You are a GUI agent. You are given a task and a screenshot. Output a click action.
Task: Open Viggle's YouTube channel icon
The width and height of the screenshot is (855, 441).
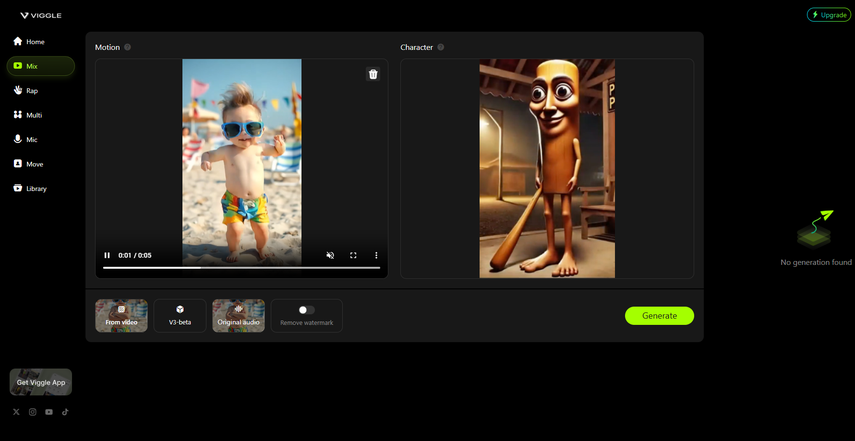point(49,412)
